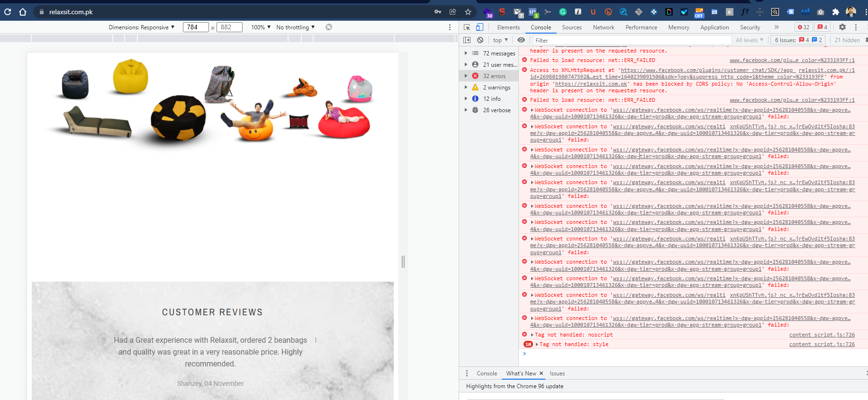Open DevTools settings gear
Image resolution: width=868 pixels, height=400 pixels.
click(842, 27)
